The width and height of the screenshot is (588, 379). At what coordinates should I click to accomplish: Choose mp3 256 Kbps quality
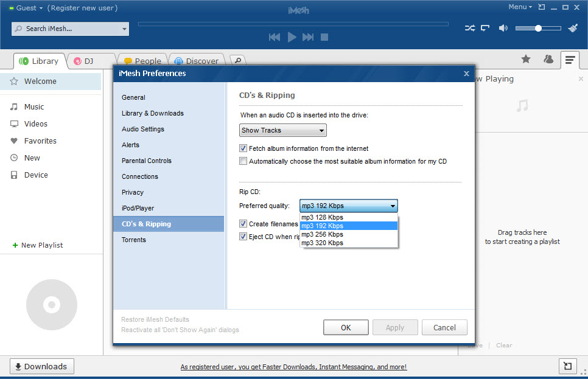(349, 234)
